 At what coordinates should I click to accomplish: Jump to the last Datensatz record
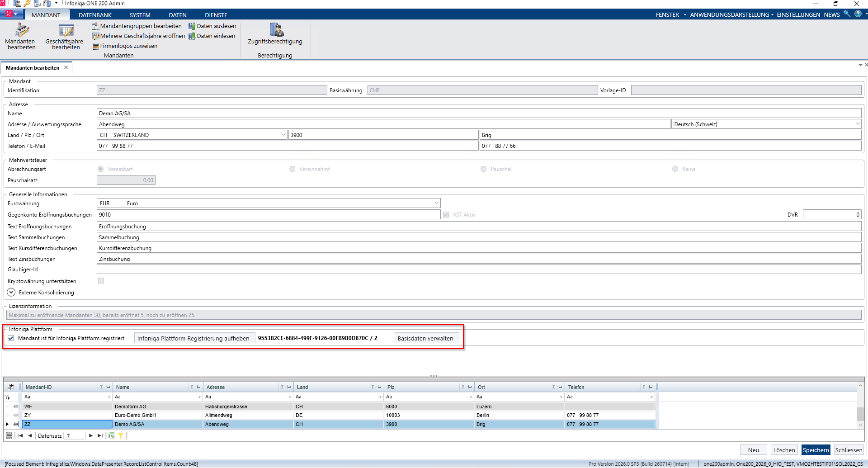click(x=100, y=436)
